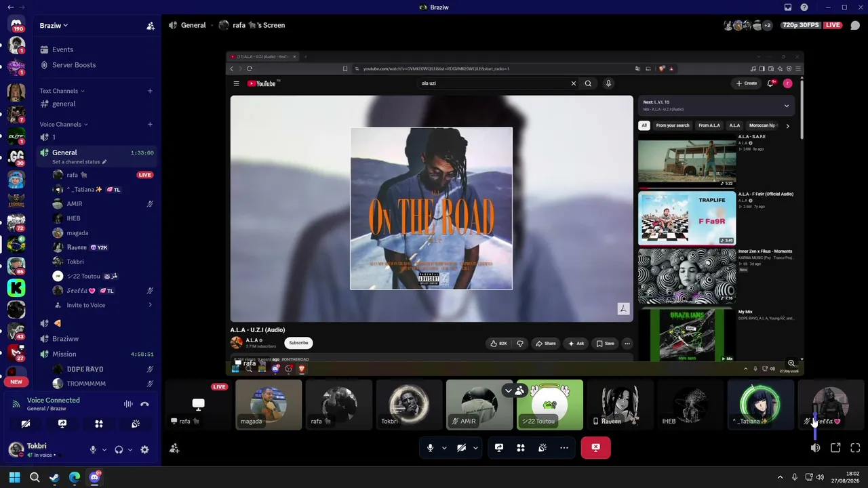Start an activity from the call bar
The height and width of the screenshot is (488, 868).
click(521, 447)
